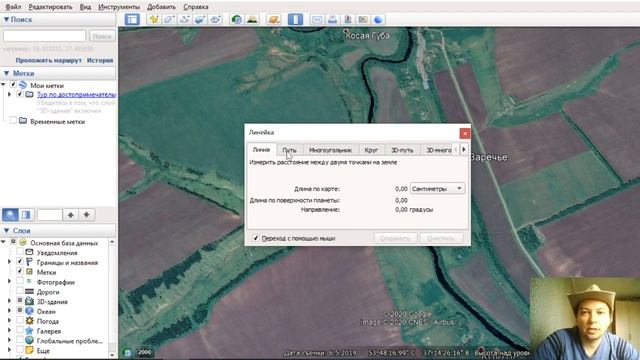Add an image overlay via toolbar icon
Screen dimensions: 640x360
[200, 19]
